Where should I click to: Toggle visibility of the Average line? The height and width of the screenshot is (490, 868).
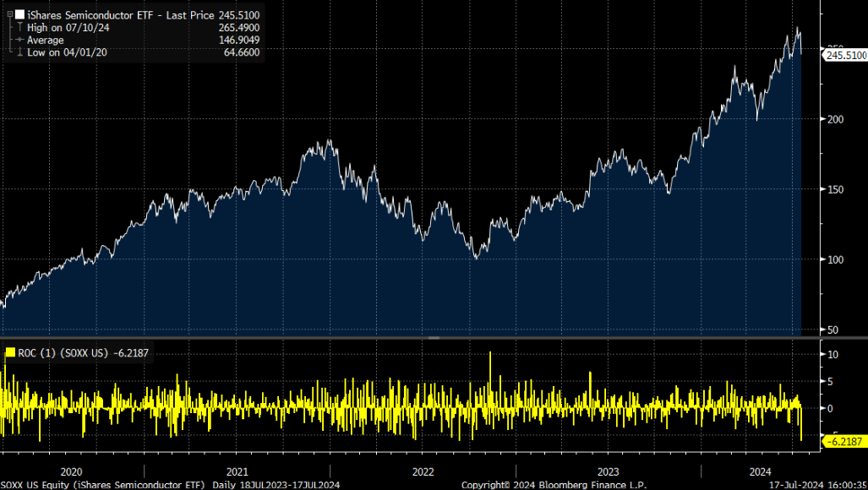click(18, 39)
